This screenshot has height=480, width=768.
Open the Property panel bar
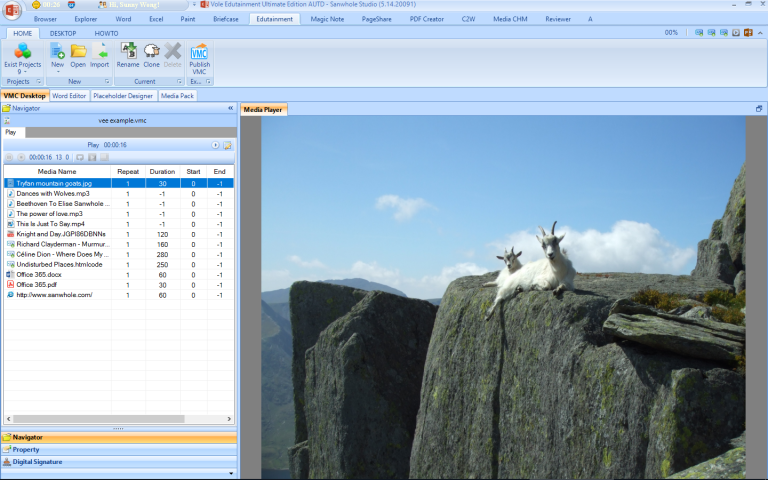[x=119, y=450]
